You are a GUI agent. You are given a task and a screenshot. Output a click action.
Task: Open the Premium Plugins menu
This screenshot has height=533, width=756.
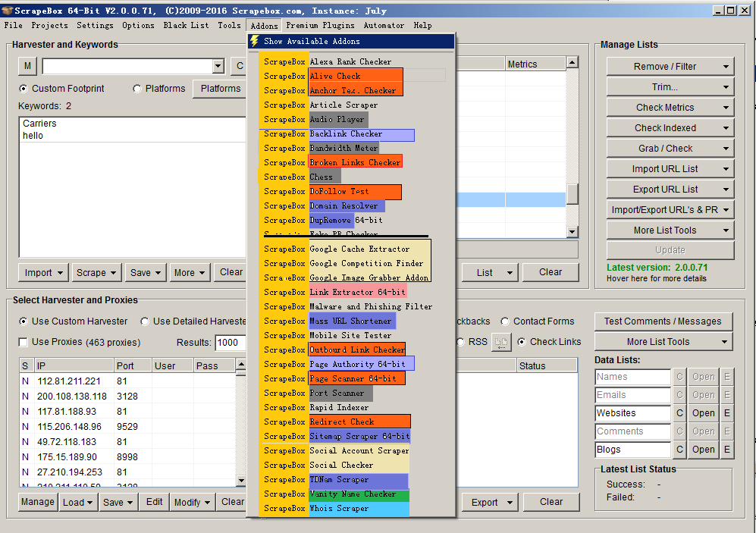point(320,26)
